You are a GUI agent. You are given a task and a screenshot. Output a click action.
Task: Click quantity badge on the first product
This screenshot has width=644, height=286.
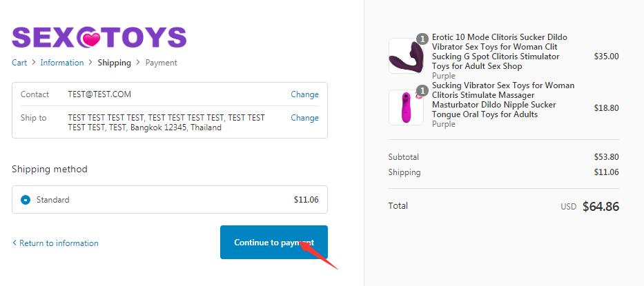tap(422, 38)
